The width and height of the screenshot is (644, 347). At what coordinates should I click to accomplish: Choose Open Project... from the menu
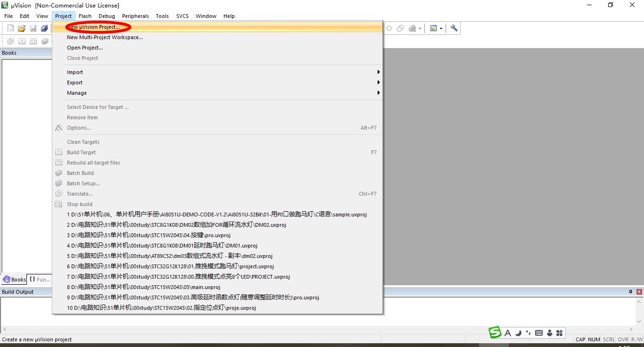85,48
